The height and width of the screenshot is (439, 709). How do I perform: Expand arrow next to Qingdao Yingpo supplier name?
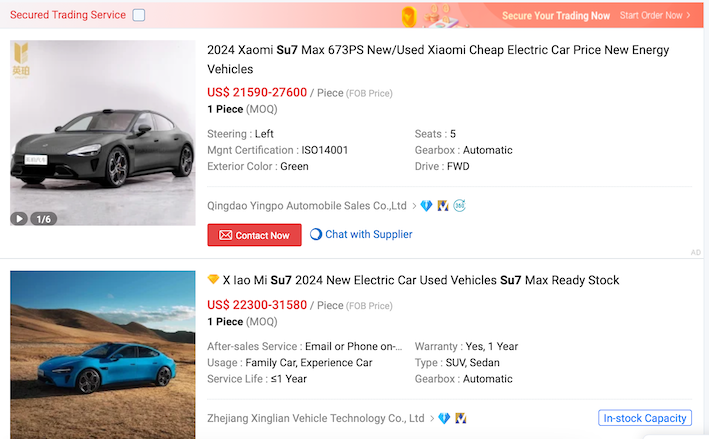click(x=414, y=206)
